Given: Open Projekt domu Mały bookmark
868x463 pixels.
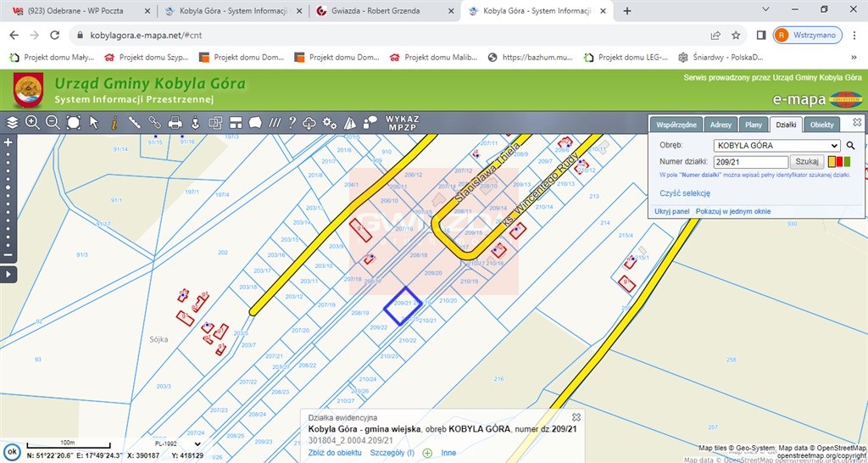Looking at the screenshot, I should tap(52, 57).
